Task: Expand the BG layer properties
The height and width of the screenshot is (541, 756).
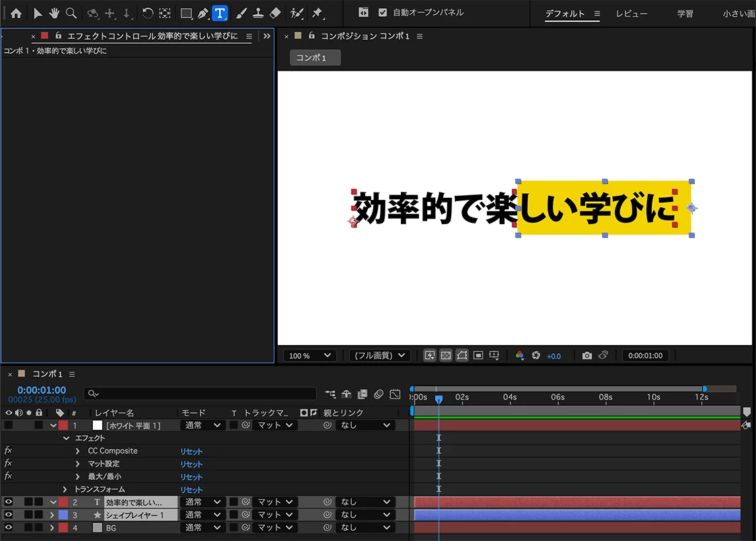Action: [x=52, y=528]
